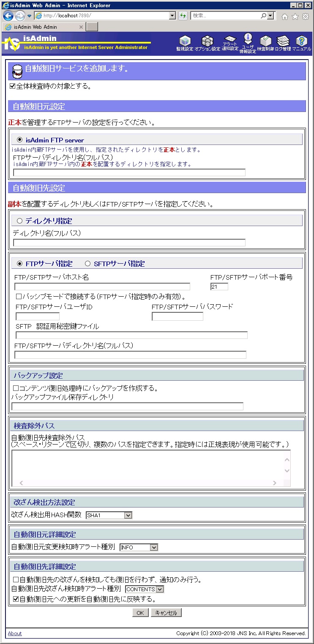The image size is (314, 644).
Task: Click FTP/SFTP port number field showing 21
Action: [x=219, y=287]
